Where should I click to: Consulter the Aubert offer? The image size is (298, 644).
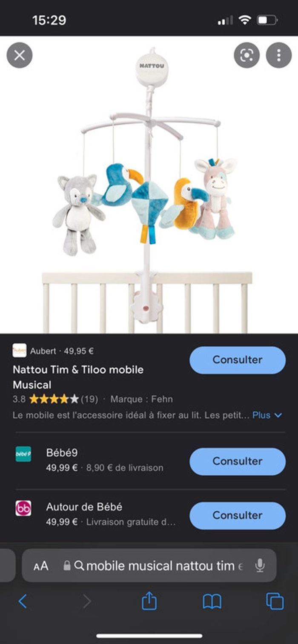[x=238, y=360]
